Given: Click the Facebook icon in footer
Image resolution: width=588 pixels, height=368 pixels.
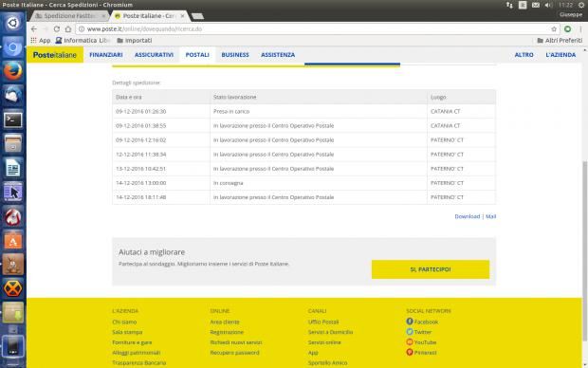Looking at the screenshot, I should (410, 322).
